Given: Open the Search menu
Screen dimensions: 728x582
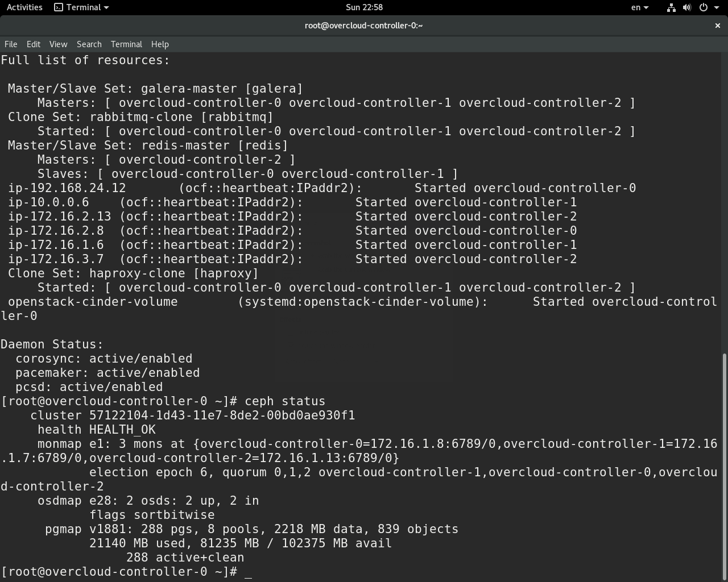Looking at the screenshot, I should point(89,44).
